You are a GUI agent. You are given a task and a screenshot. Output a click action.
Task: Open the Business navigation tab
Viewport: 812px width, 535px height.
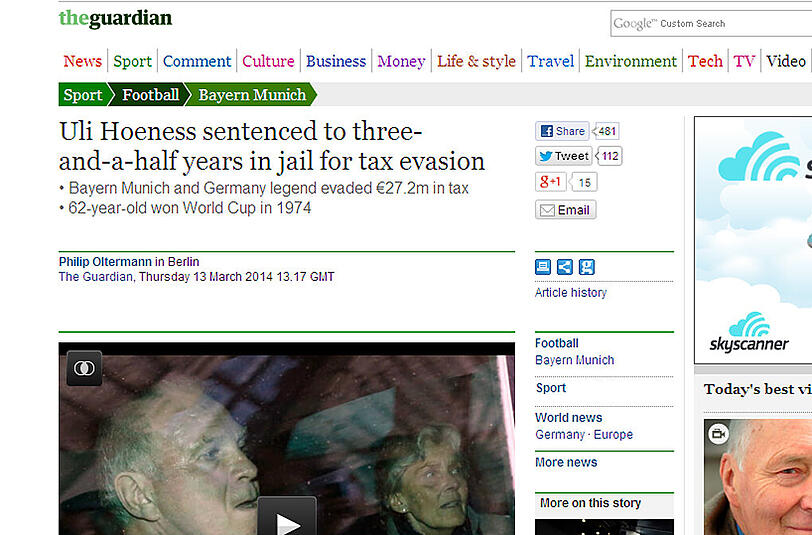coord(336,61)
